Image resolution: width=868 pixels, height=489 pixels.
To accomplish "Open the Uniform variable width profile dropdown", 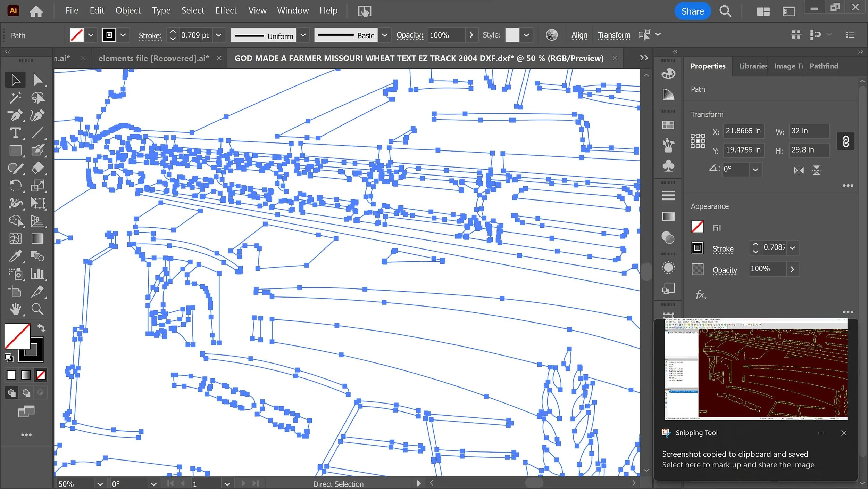I will (x=303, y=35).
